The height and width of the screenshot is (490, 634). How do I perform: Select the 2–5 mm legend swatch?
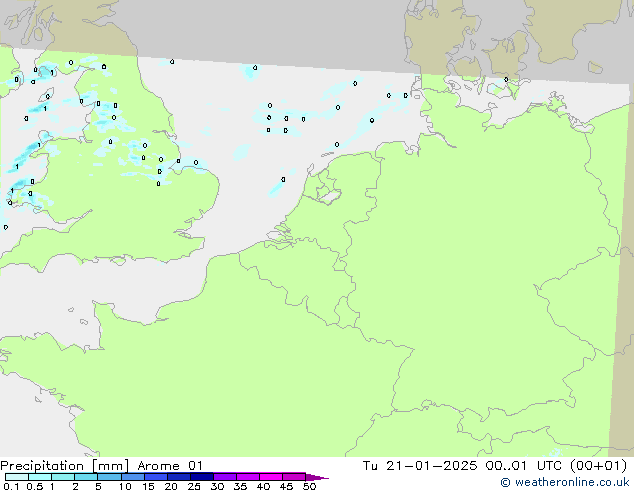click(86, 477)
